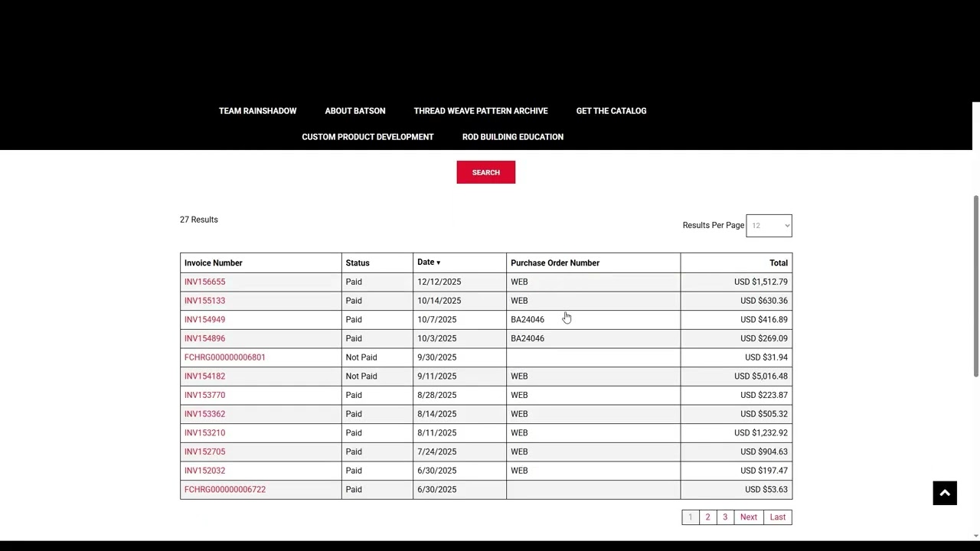Open finance charge FCHRG000000006722
Screen dimensions: 980x551
click(x=225, y=490)
